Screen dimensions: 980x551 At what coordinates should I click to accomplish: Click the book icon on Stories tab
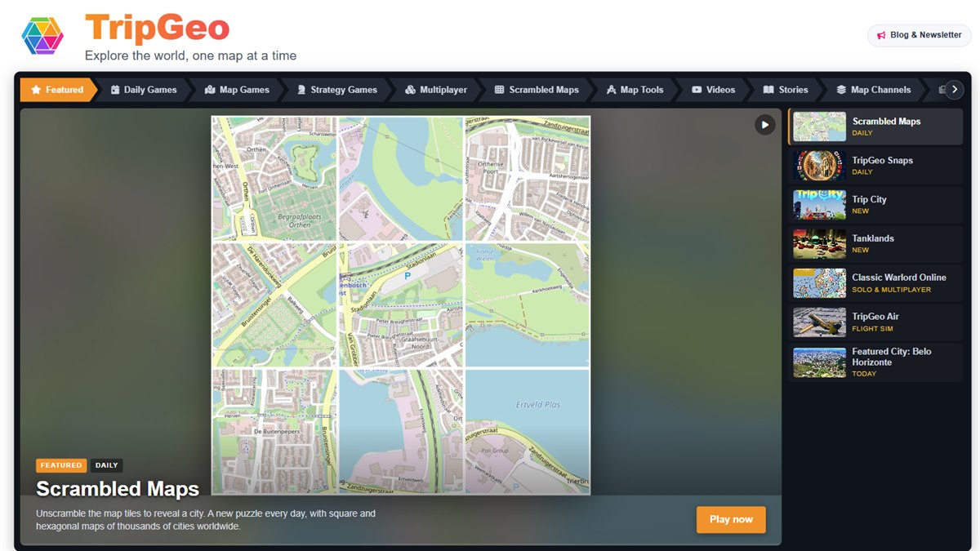coord(768,90)
